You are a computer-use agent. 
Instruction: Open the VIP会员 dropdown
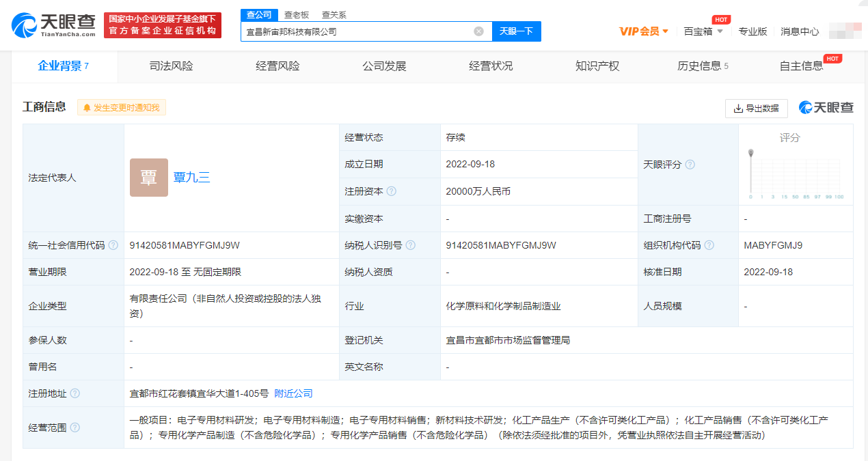tap(644, 31)
